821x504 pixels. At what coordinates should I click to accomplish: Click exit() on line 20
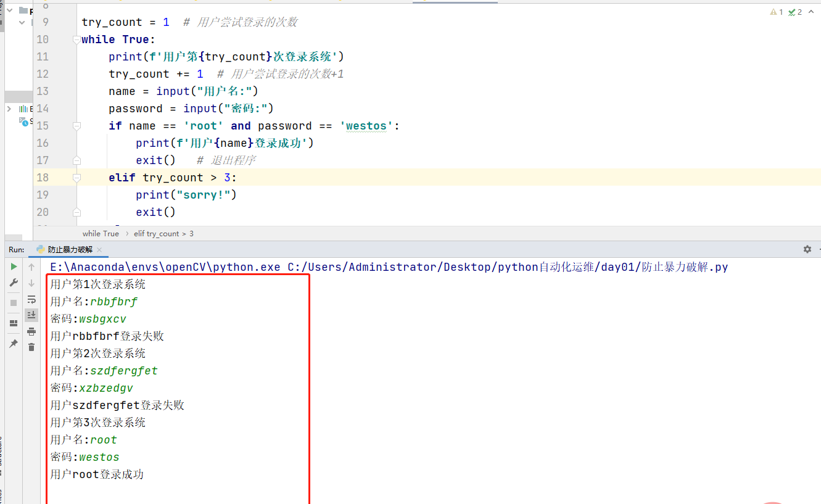pos(156,212)
